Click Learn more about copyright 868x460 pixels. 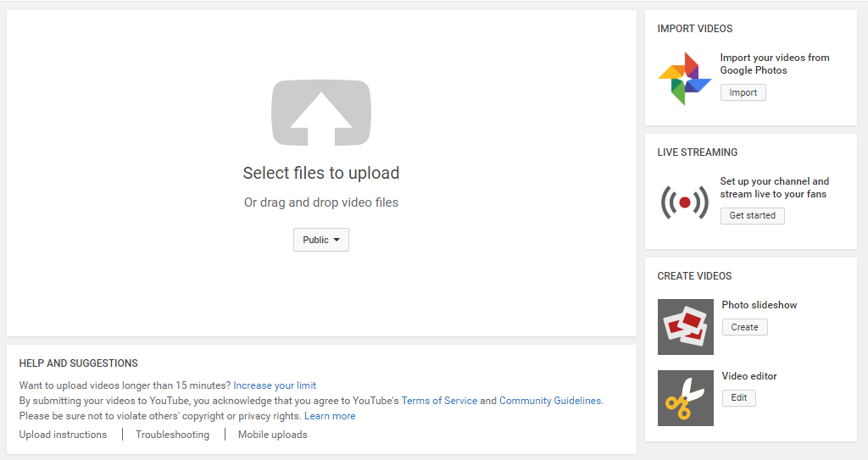330,416
